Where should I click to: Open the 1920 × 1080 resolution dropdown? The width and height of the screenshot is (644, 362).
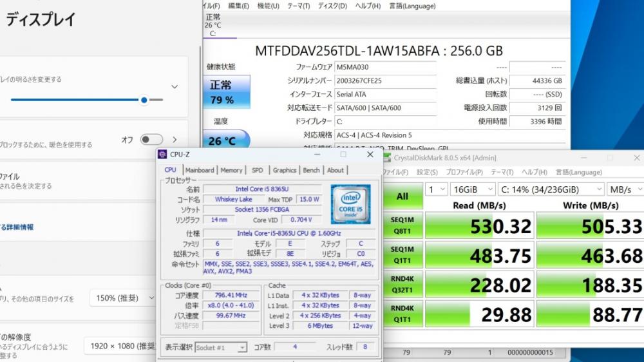121,346
